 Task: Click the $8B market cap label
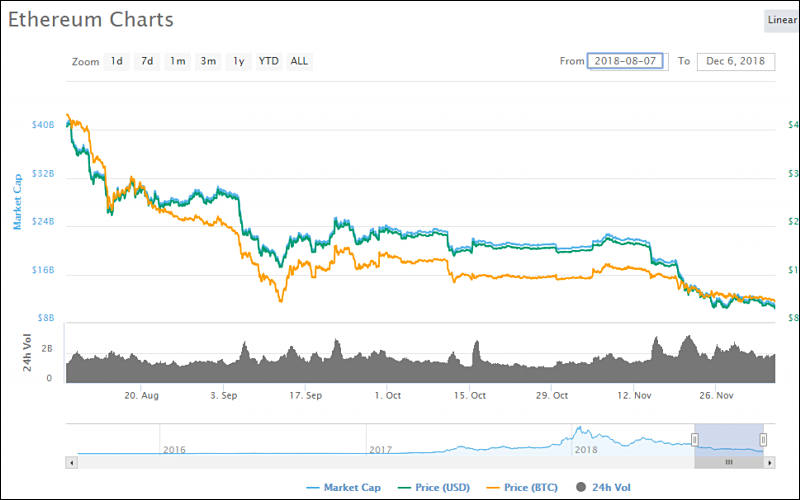[x=45, y=318]
